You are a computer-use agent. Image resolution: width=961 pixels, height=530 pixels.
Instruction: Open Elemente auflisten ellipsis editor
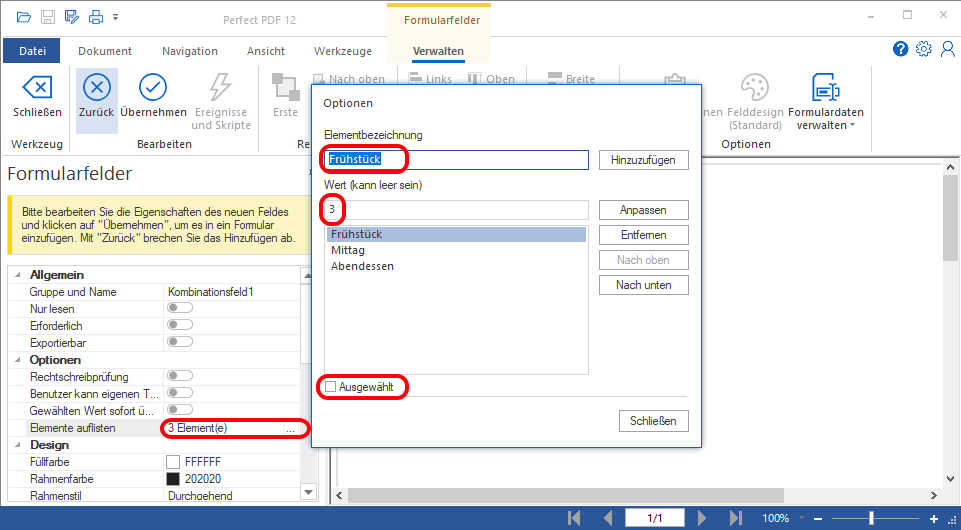[x=290, y=428]
